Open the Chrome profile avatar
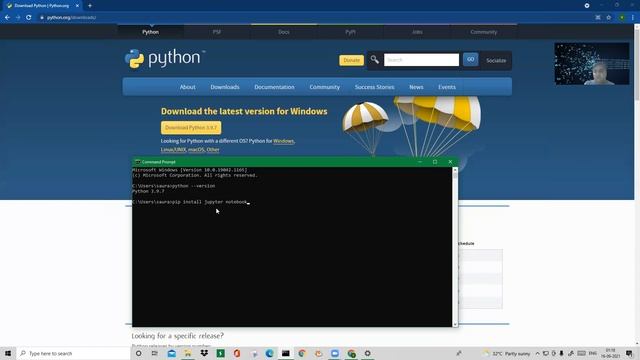The image size is (640, 360). (622, 18)
